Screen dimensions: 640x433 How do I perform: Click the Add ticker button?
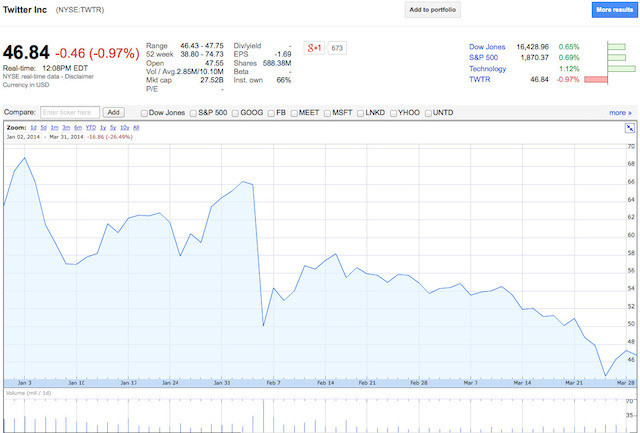(113, 112)
